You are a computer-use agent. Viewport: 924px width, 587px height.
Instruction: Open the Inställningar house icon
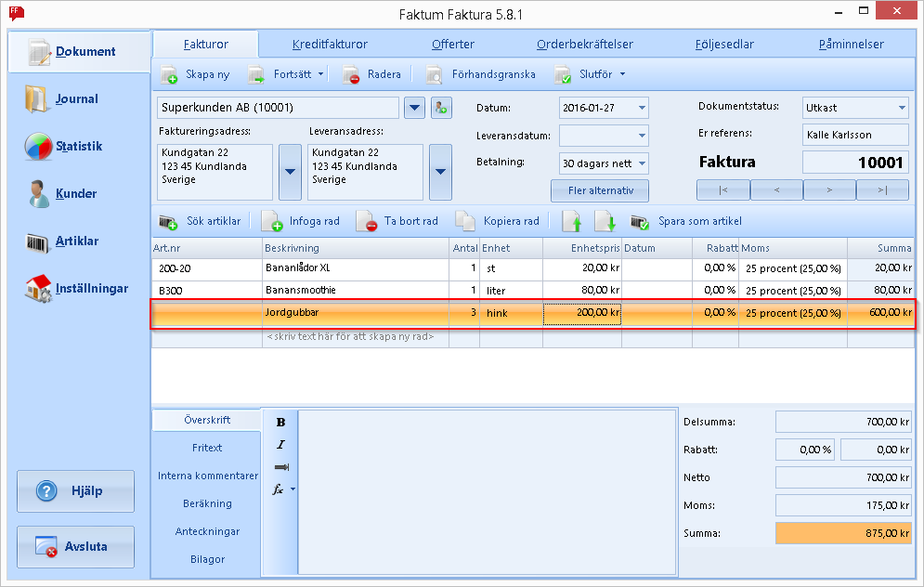pyautogui.click(x=38, y=289)
